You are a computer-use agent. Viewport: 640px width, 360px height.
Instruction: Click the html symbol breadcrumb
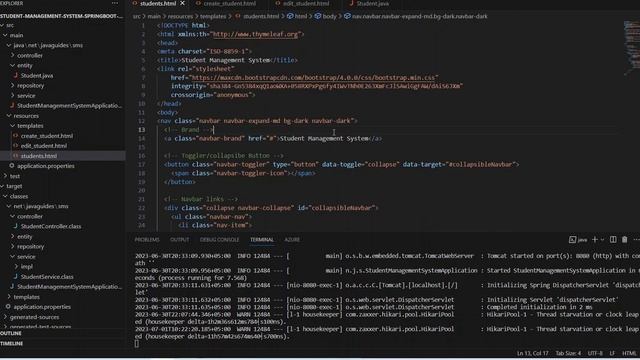[300, 16]
